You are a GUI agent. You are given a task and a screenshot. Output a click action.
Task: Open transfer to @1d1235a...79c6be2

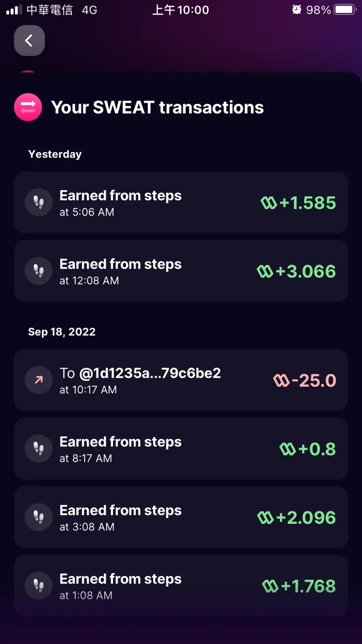coord(181,380)
